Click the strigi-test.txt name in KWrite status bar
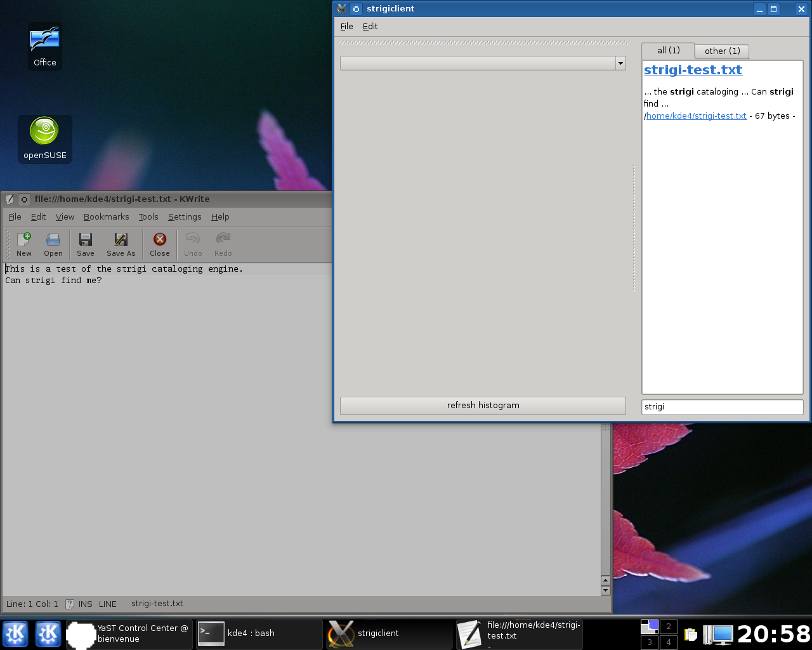The width and height of the screenshot is (812, 650). (x=157, y=604)
